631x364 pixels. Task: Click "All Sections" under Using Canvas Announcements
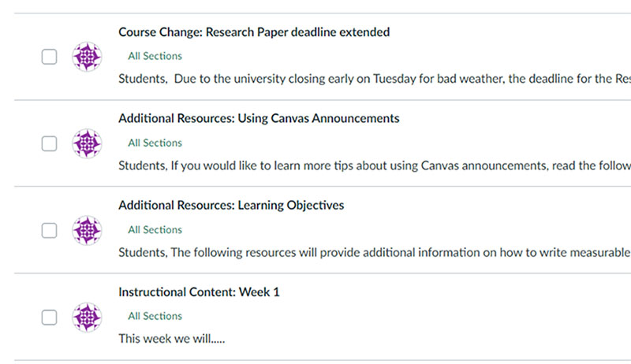pos(155,143)
